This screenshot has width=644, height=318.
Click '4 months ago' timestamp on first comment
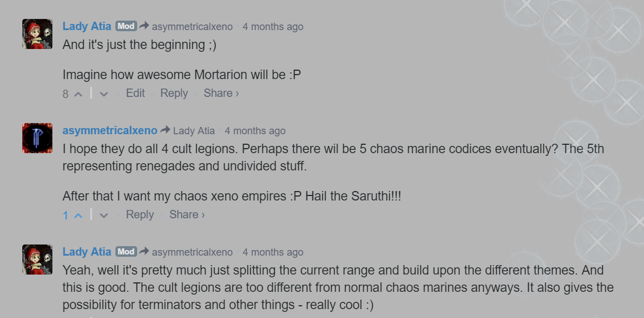[273, 26]
